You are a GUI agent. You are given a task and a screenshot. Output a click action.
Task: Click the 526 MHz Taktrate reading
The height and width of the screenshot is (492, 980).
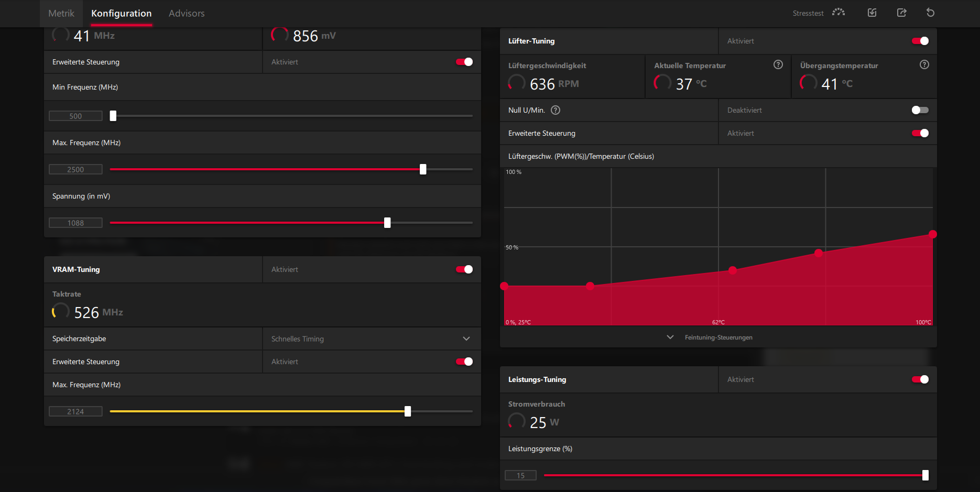click(x=99, y=312)
